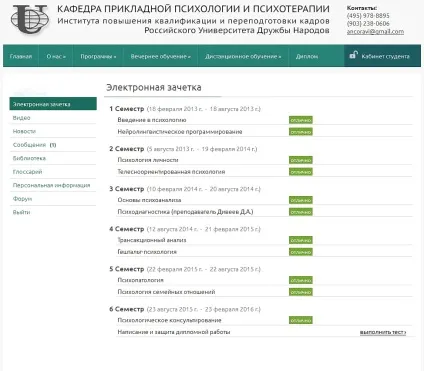Select Электронная зачетка in sidebar
Image resolution: width=424 pixels, height=371 pixels.
(53, 104)
